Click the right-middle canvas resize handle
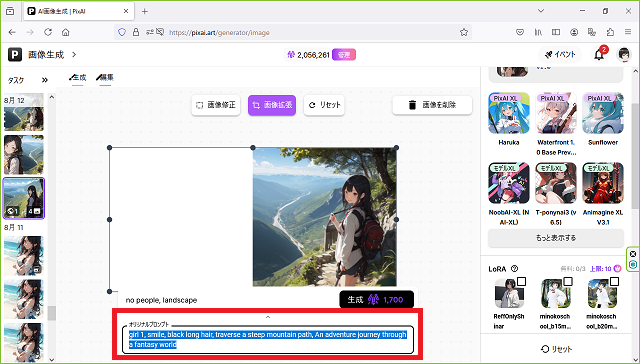Image resolution: width=640 pixels, height=364 pixels. tap(396, 220)
